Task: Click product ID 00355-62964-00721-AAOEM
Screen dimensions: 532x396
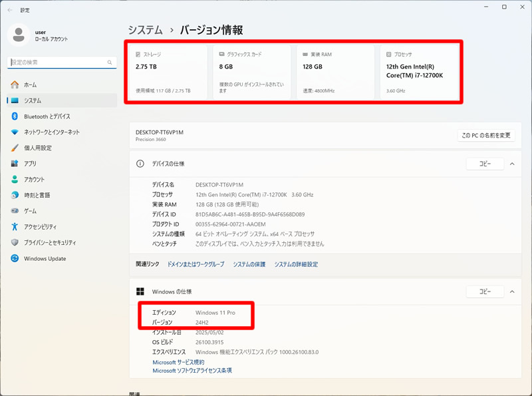Action: tap(230, 224)
